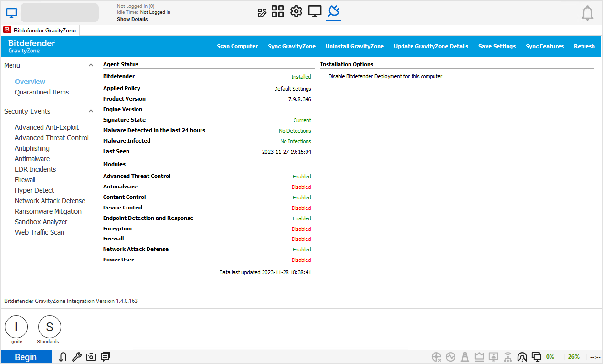The height and width of the screenshot is (364, 603).
Task: Click the apps grid icon at the top
Action: pyautogui.click(x=277, y=11)
